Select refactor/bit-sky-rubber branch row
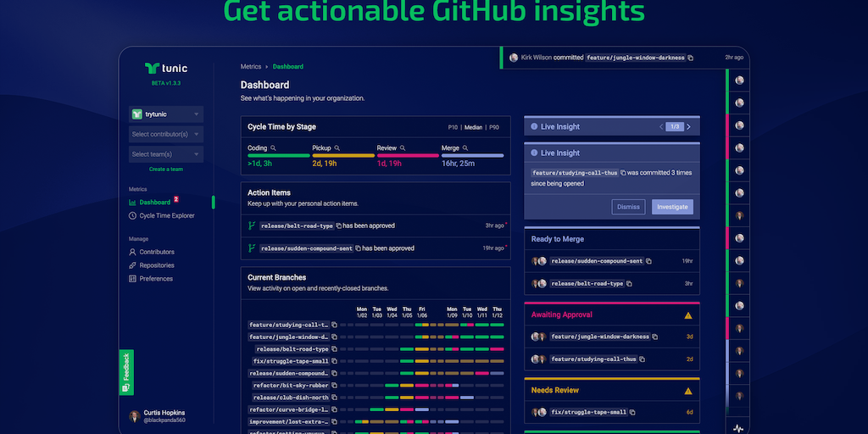This screenshot has width=868, height=434. 376,386
